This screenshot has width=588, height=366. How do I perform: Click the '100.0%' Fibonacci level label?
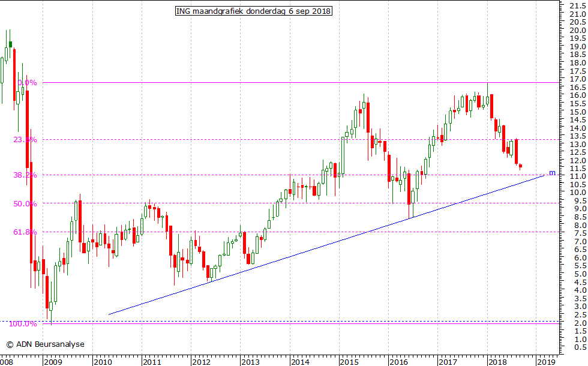(x=23, y=324)
